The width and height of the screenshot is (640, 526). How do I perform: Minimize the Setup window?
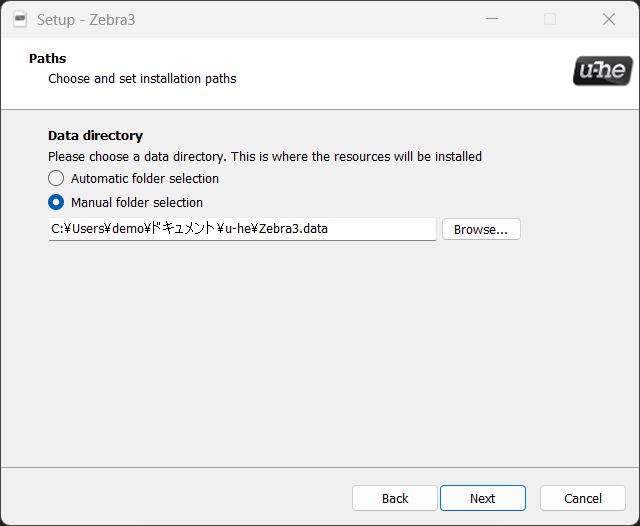(492, 19)
